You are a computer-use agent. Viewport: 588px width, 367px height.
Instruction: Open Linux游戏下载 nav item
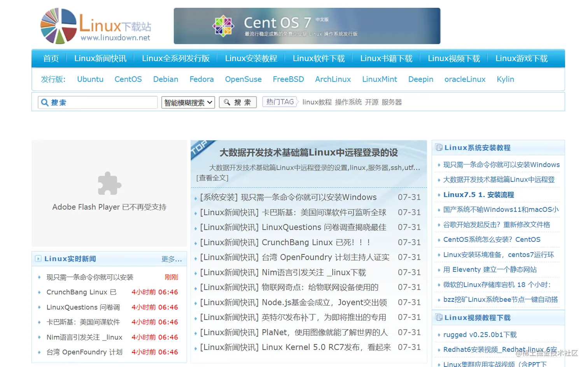[x=521, y=58]
